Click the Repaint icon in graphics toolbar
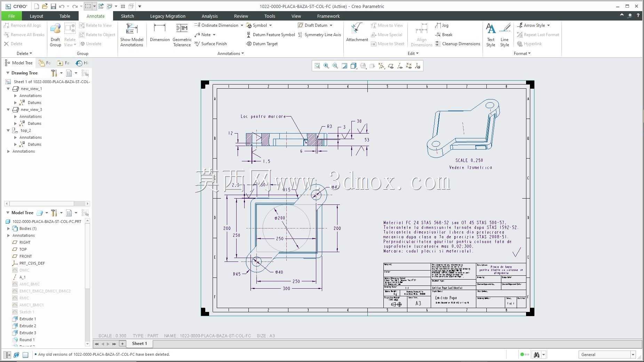Image resolution: width=644 pixels, height=362 pixels. click(x=344, y=66)
